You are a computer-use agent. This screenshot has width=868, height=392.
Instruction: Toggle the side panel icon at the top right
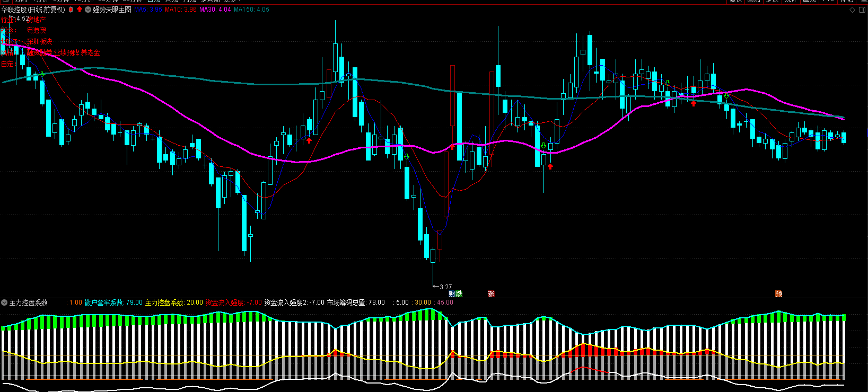[863, 10]
